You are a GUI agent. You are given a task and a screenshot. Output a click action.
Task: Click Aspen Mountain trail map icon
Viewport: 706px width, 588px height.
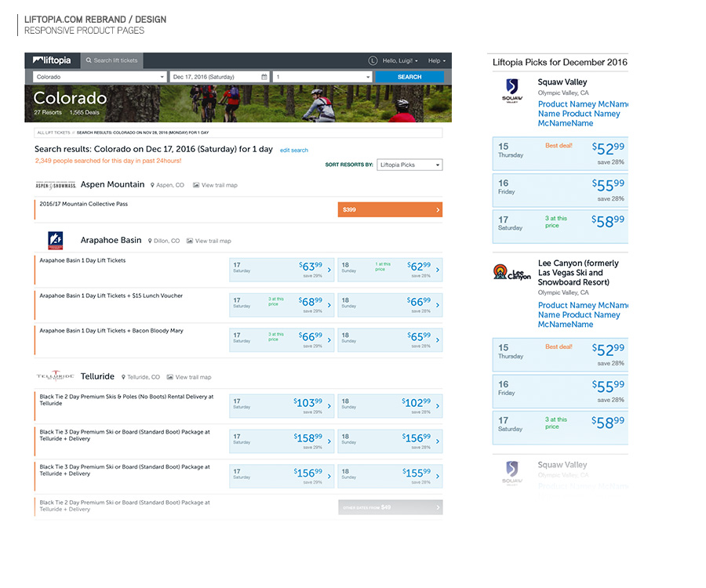click(196, 185)
